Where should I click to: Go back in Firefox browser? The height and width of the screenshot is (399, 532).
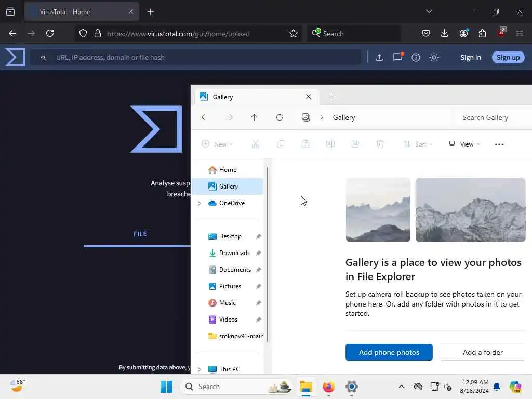(12, 33)
